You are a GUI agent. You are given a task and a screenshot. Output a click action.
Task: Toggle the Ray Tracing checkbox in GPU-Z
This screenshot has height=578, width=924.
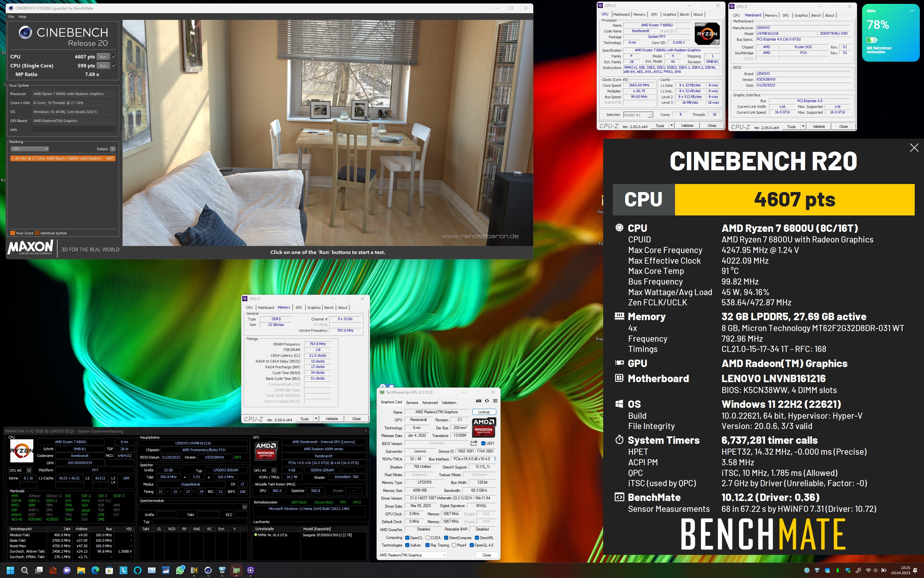427,545
